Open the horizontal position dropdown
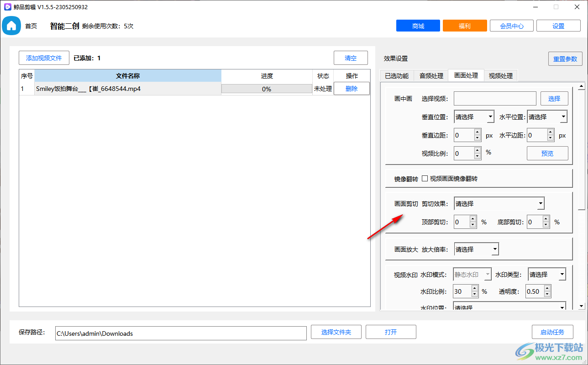 coord(547,117)
